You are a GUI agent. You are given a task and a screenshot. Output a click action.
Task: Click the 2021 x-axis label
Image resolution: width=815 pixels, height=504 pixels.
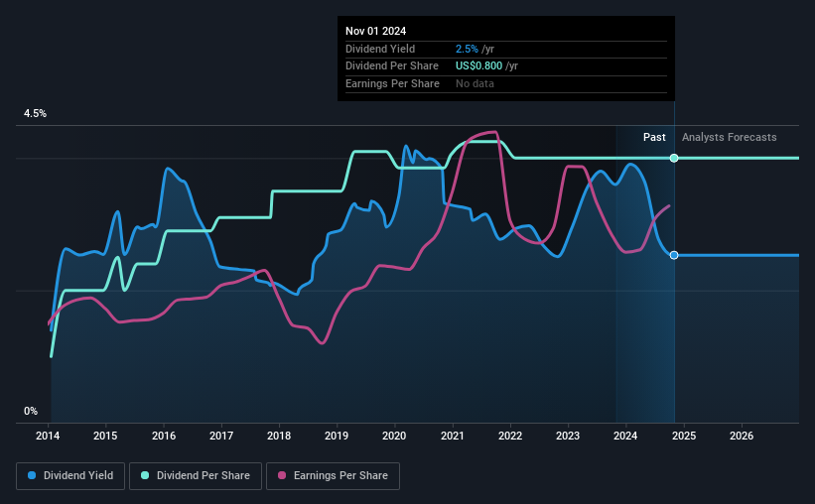pyautogui.click(x=453, y=436)
